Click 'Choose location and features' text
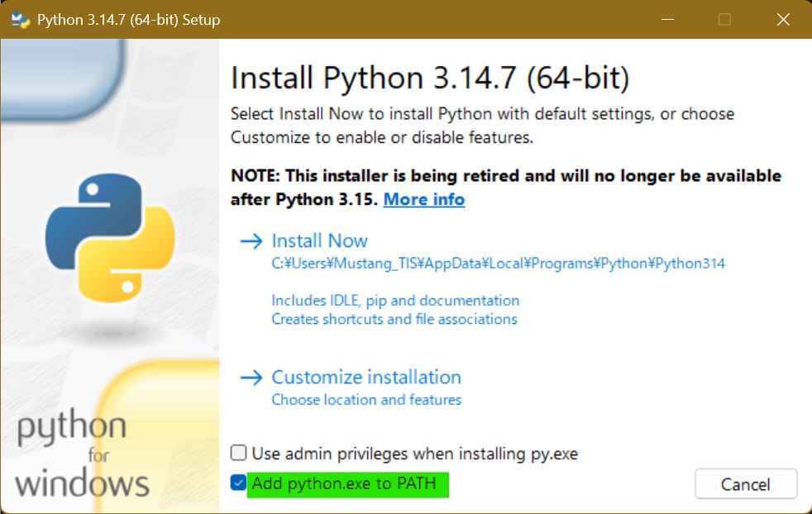The image size is (812, 514). pos(366,400)
